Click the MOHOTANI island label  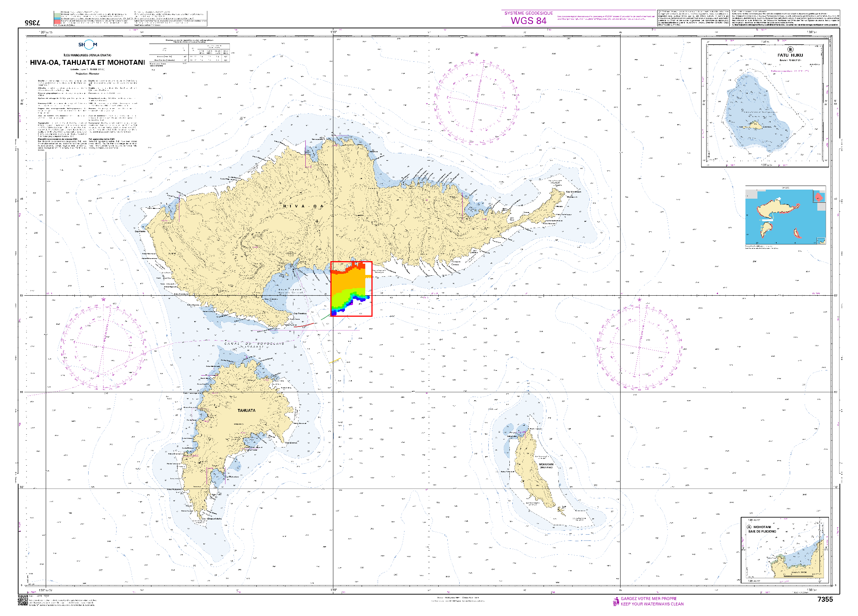click(546, 464)
